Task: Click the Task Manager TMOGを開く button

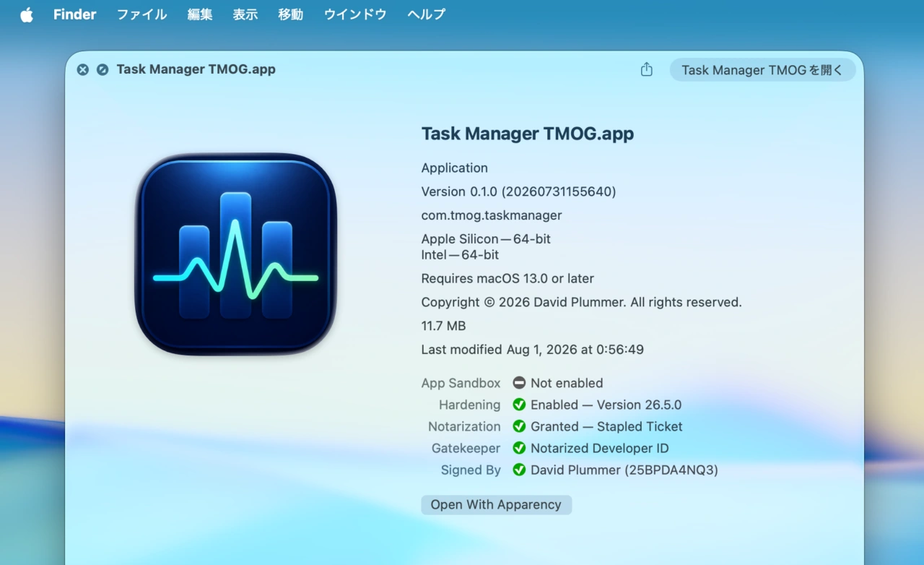Action: [x=762, y=70]
